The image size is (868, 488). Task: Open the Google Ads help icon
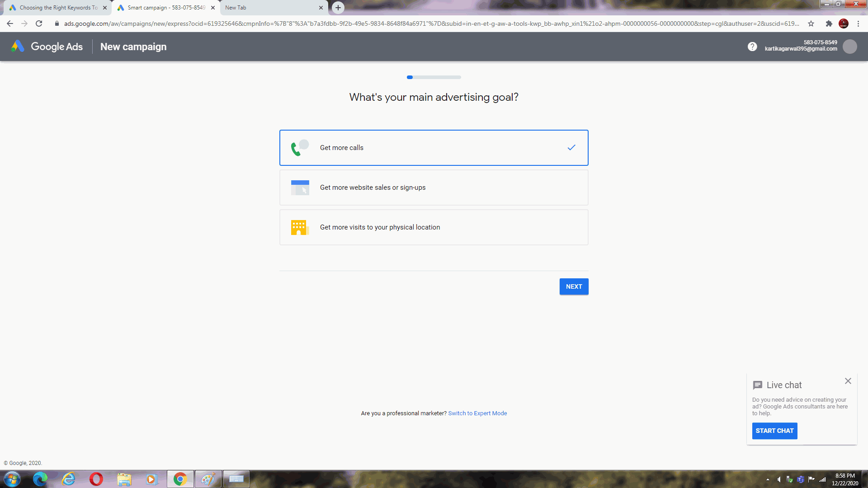pos(752,47)
